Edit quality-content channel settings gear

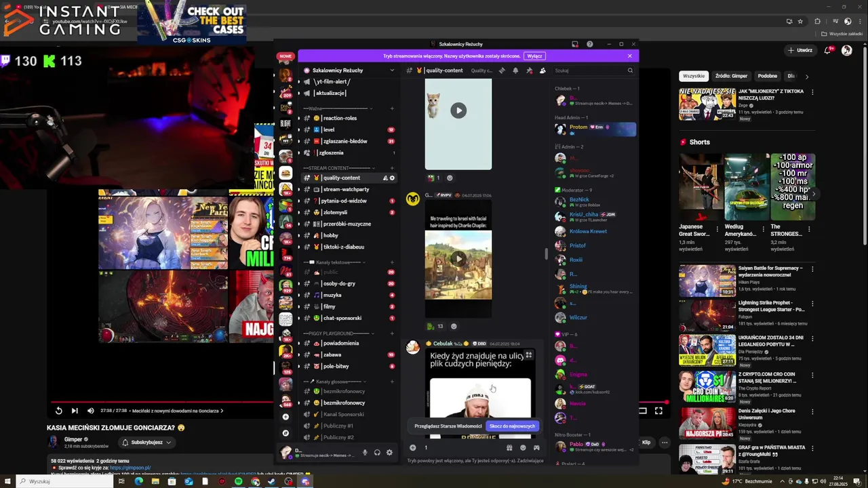[x=392, y=178]
